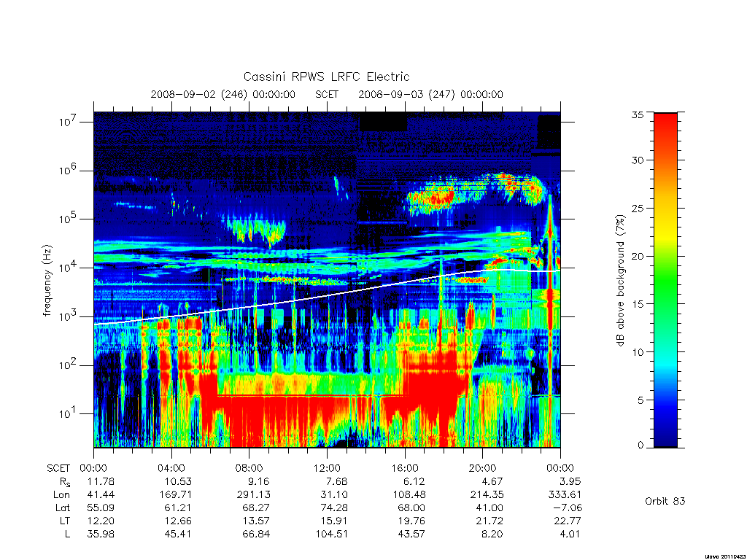Select the LT value "13.57"
747x560 pixels.
(256, 521)
